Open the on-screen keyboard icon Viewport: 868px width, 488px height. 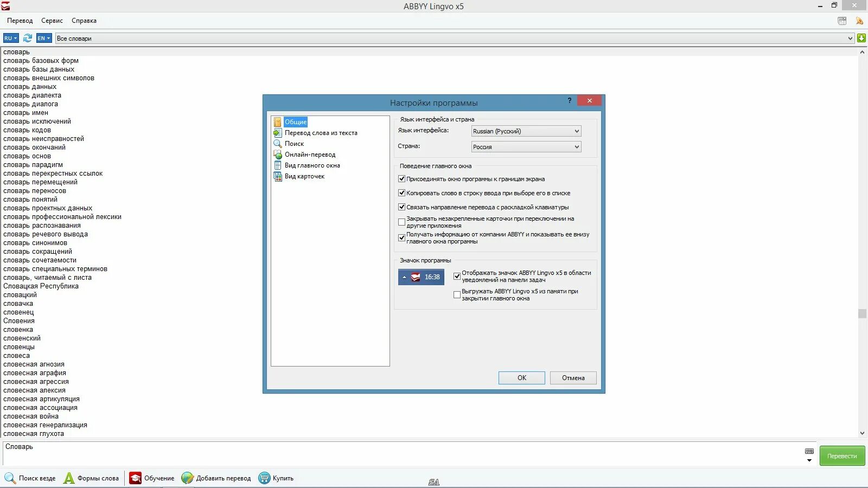click(x=809, y=451)
